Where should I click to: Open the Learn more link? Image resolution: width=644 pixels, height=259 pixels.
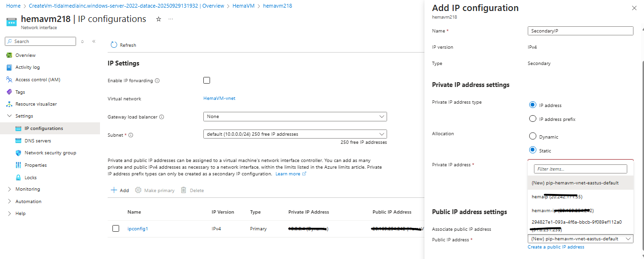pos(290,174)
